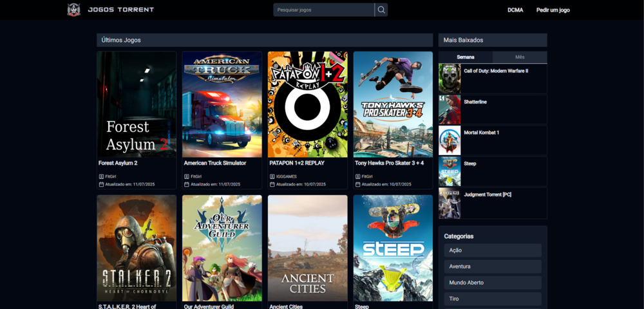This screenshot has height=309, width=644.
Task: Click the uploader icon beside IGGGAMES
Action: [272, 176]
